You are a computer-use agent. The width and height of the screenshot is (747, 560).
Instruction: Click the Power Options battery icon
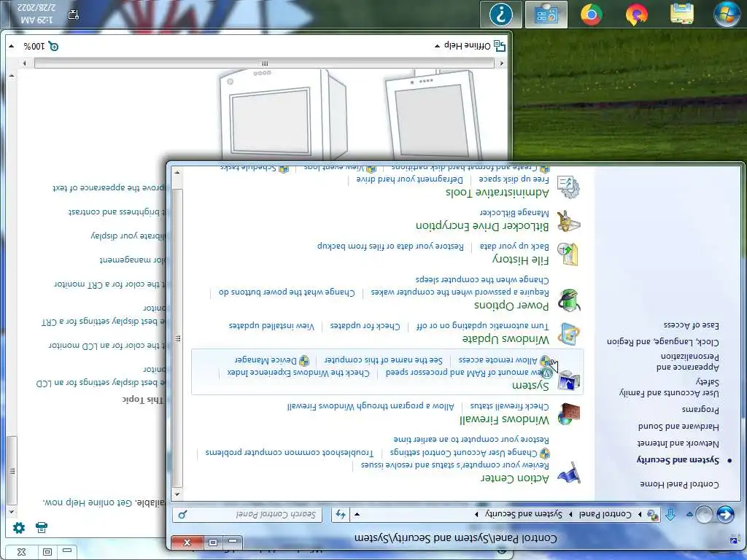pos(568,300)
